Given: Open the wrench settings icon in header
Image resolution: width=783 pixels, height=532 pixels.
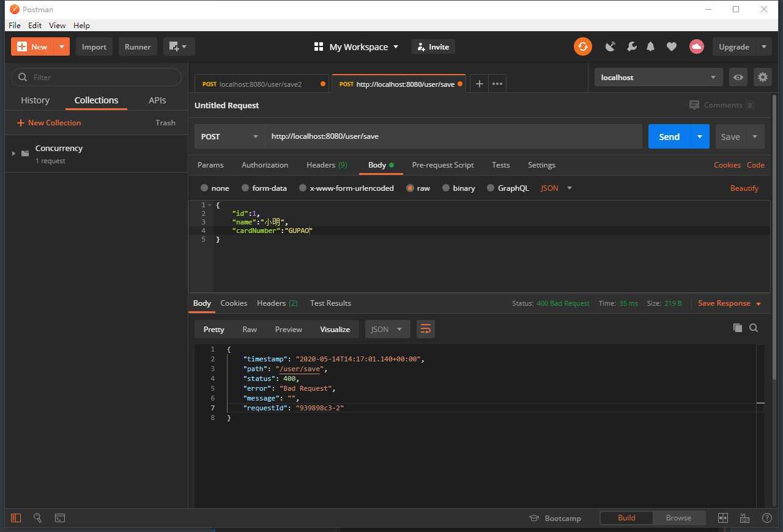Looking at the screenshot, I should pos(631,46).
